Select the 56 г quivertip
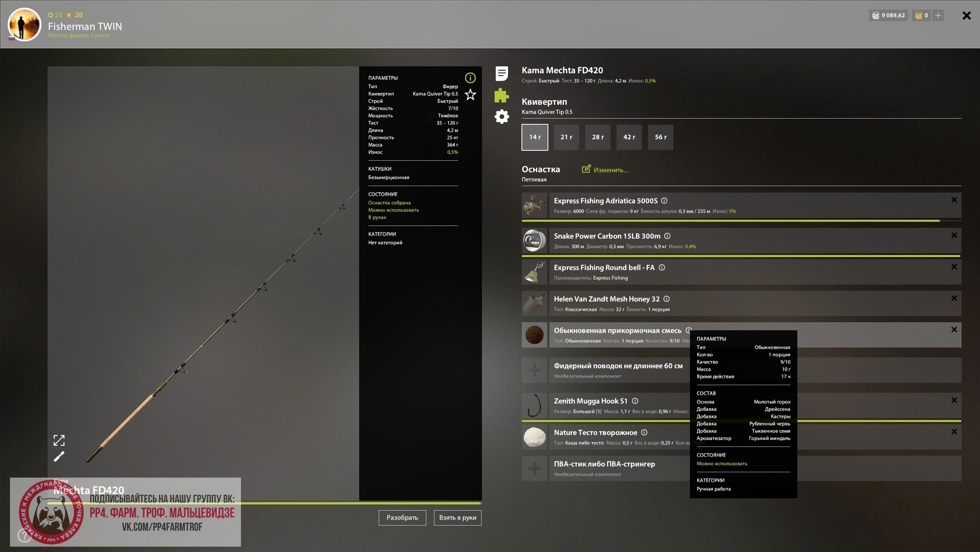The image size is (980, 552). click(x=661, y=137)
